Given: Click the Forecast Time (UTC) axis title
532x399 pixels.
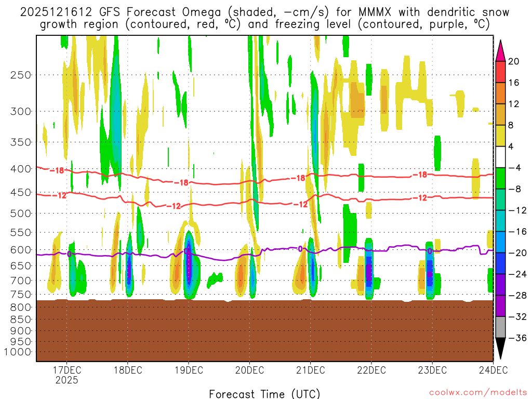Looking at the screenshot, I should click(265, 393).
